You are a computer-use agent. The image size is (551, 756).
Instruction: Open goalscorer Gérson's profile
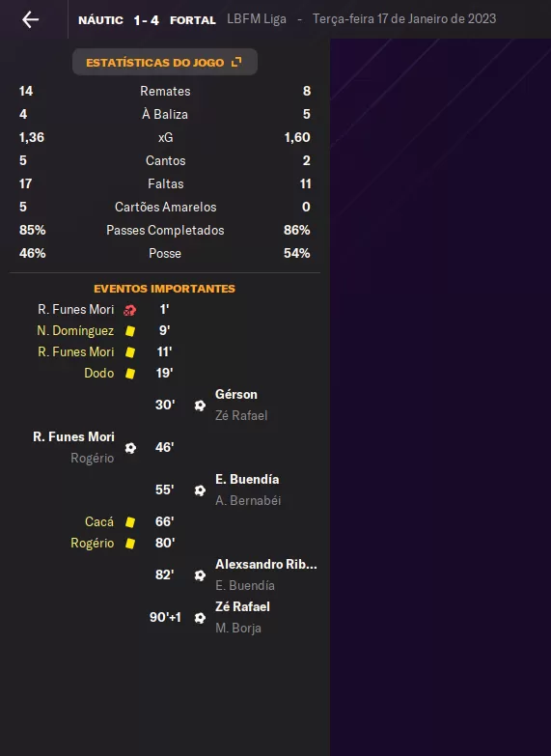pos(236,394)
